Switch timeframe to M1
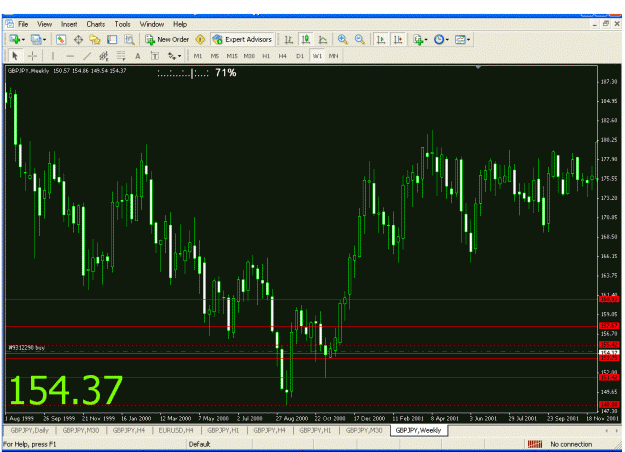The image size is (625, 452). point(198,56)
